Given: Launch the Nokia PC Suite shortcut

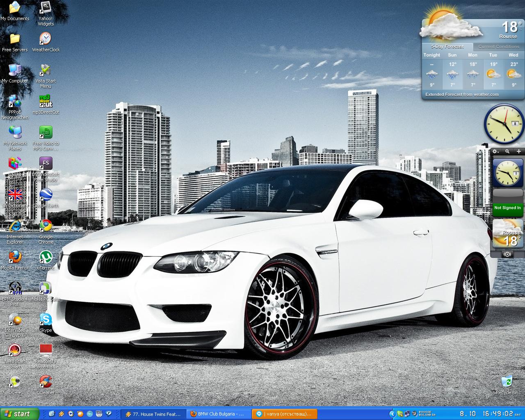Looking at the screenshot, I should click(x=46, y=292).
